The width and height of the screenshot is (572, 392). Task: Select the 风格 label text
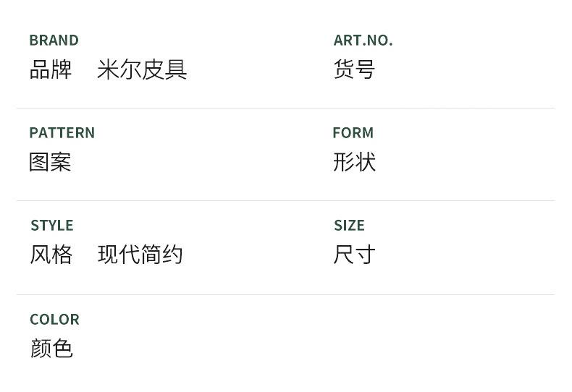(51, 255)
